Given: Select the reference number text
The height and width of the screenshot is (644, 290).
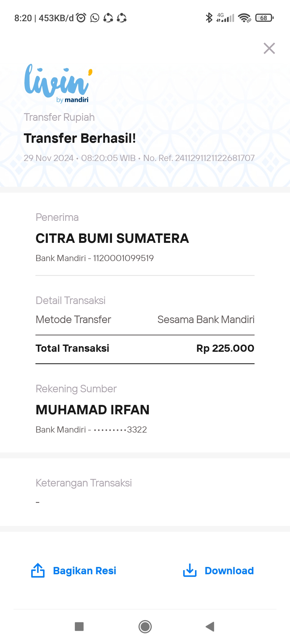Looking at the screenshot, I should 199,158.
